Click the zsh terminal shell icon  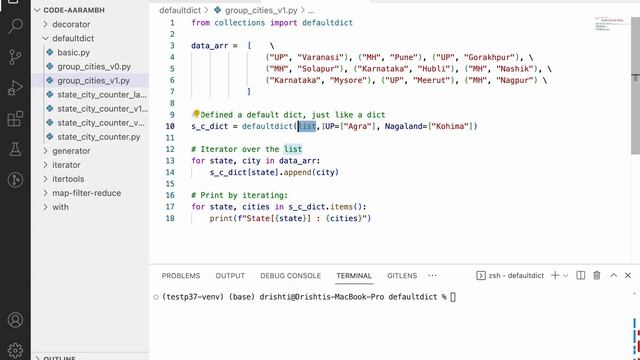click(480, 276)
